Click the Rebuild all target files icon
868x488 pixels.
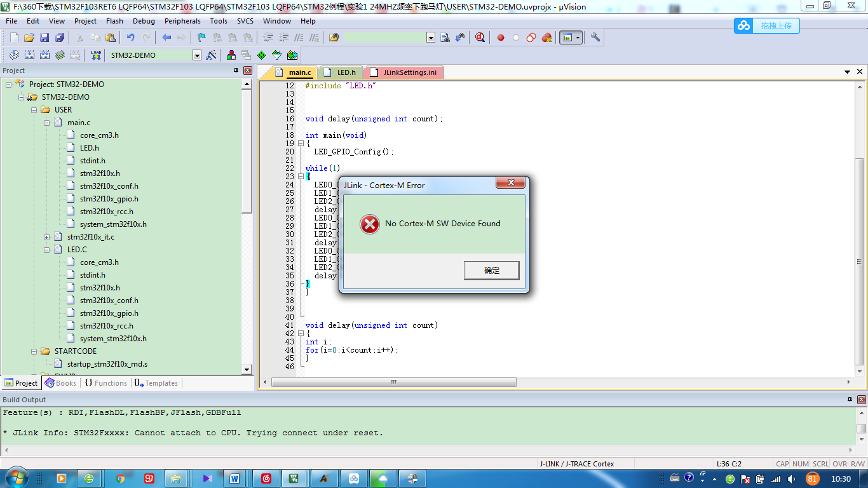pos(44,55)
